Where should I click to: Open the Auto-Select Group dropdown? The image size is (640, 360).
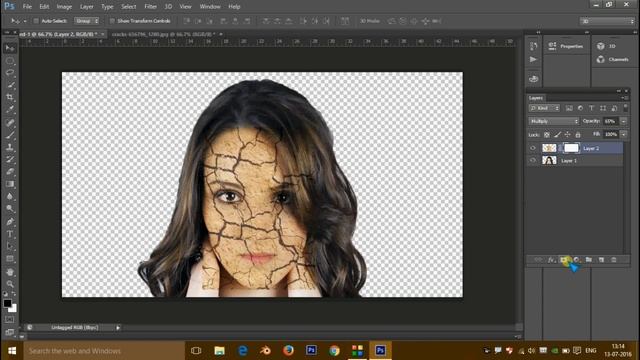click(87, 21)
